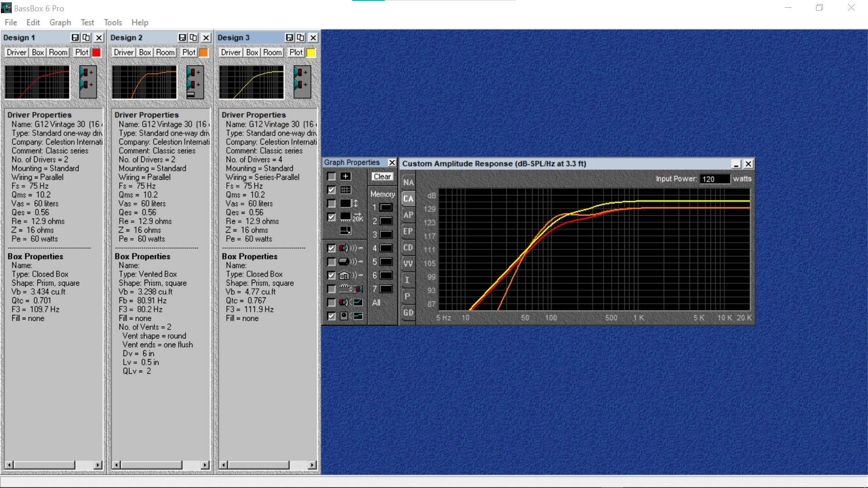Open the Tools menu
Viewport: 868px width, 488px height.
tap(113, 22)
